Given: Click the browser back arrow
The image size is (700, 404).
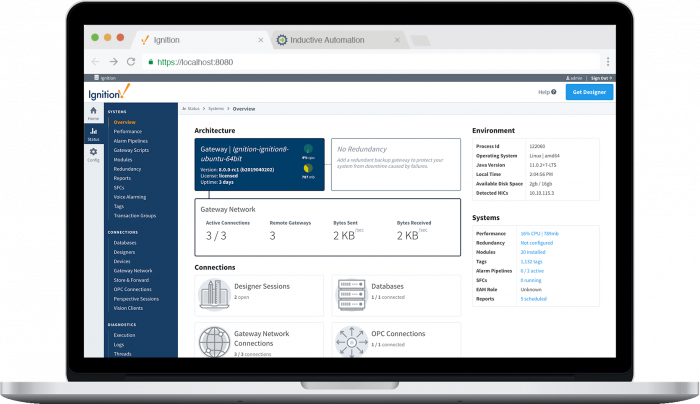Looking at the screenshot, I should pyautogui.click(x=96, y=62).
